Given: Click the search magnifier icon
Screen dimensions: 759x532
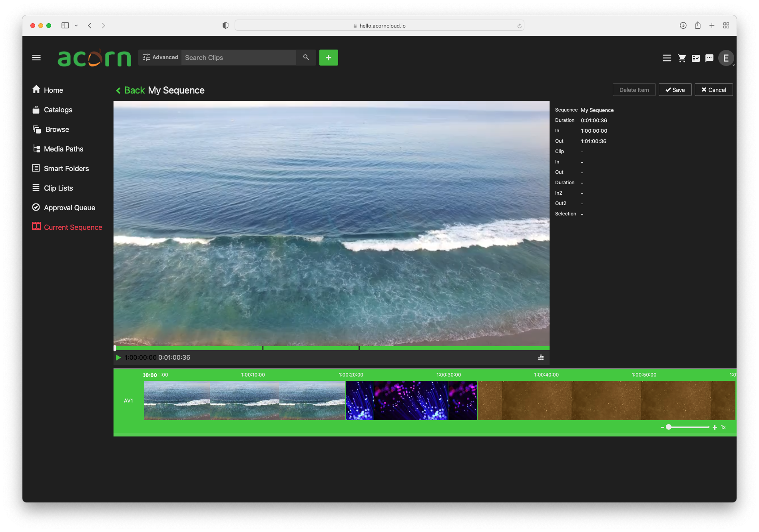Looking at the screenshot, I should (x=305, y=57).
